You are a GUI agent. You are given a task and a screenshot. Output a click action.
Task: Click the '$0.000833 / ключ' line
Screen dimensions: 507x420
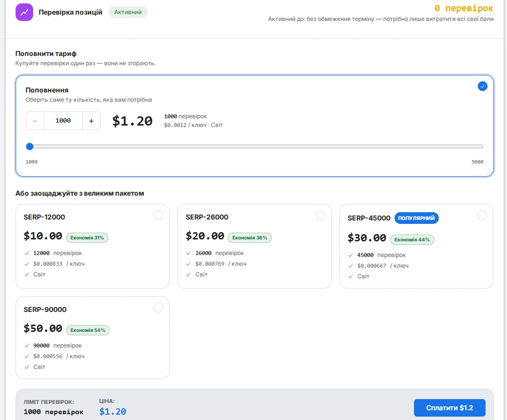(x=59, y=264)
